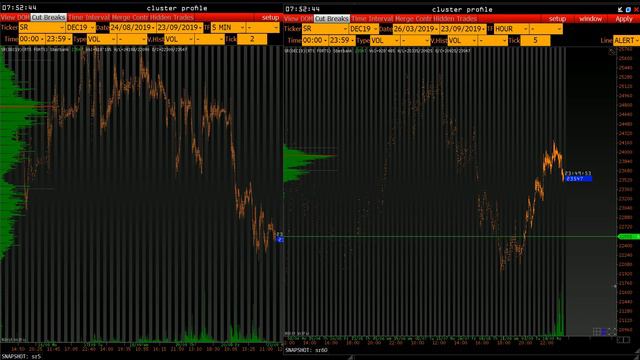
Task: Open start time 00:00 in right window
Action: [x=315, y=40]
